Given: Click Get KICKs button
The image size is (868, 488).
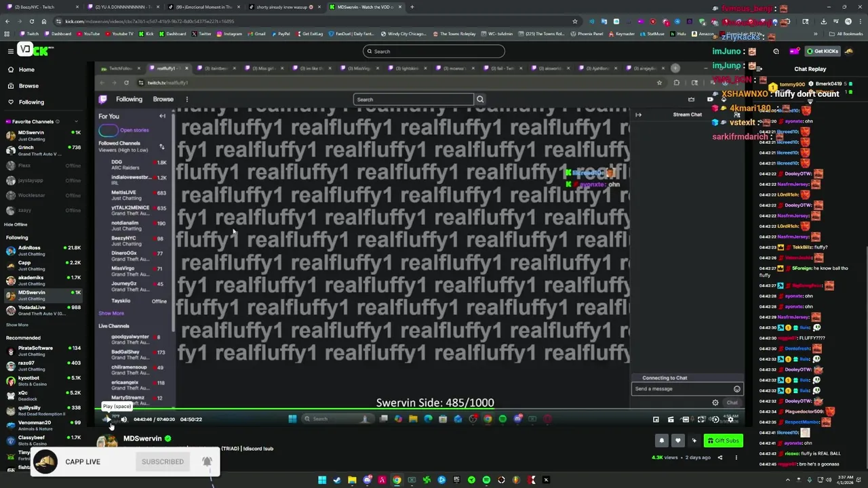Looking at the screenshot, I should (823, 52).
